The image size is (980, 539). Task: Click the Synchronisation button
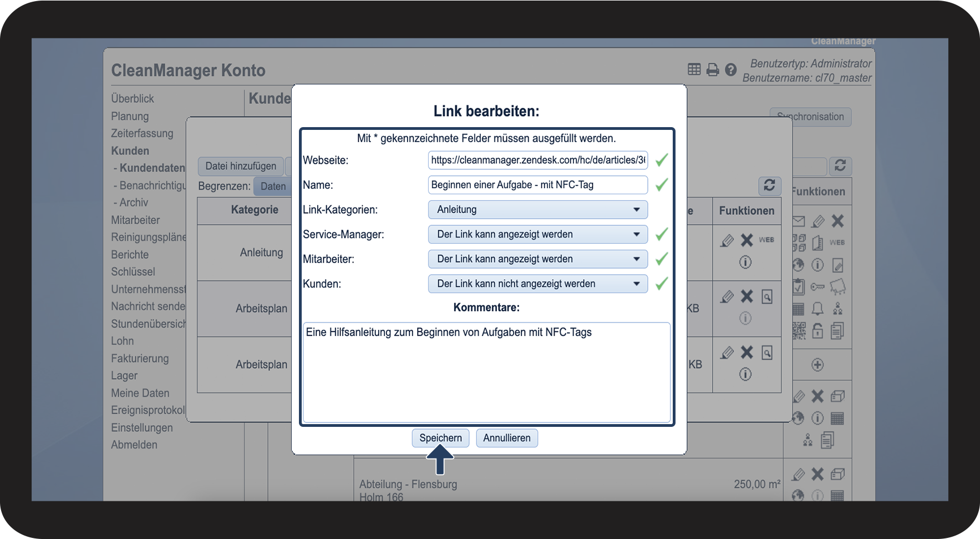810,117
